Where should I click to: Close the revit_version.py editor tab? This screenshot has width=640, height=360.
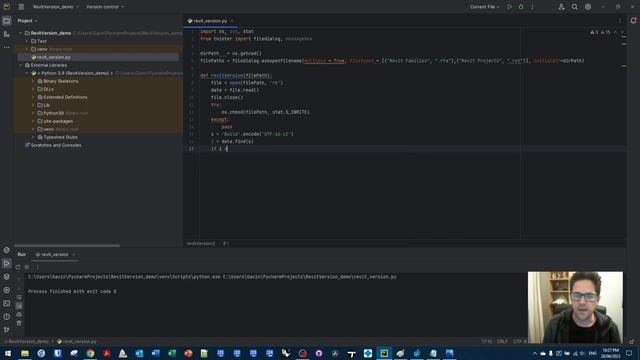pyautogui.click(x=232, y=21)
